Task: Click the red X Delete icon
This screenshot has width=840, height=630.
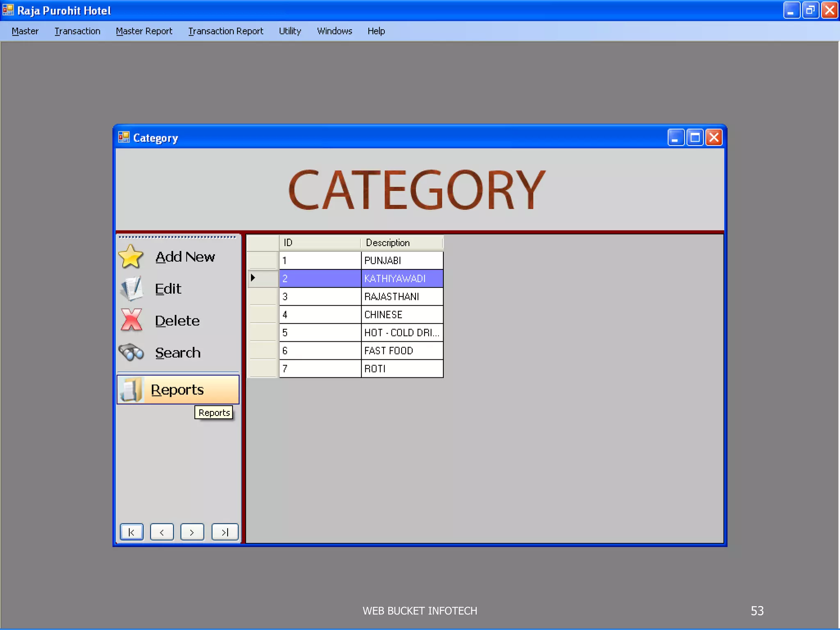Action: pyautogui.click(x=132, y=320)
